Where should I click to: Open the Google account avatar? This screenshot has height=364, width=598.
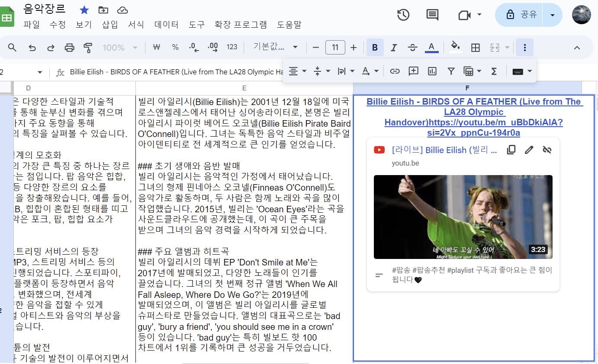582,15
